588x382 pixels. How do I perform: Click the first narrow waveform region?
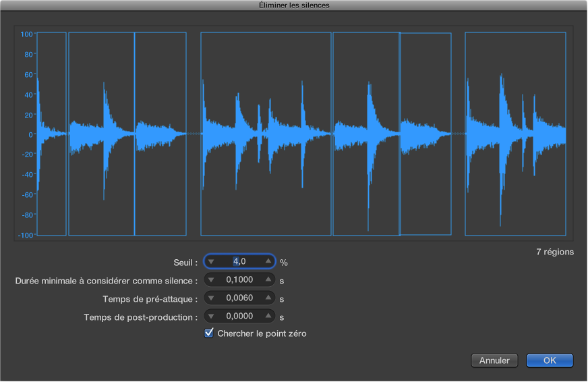point(51,134)
